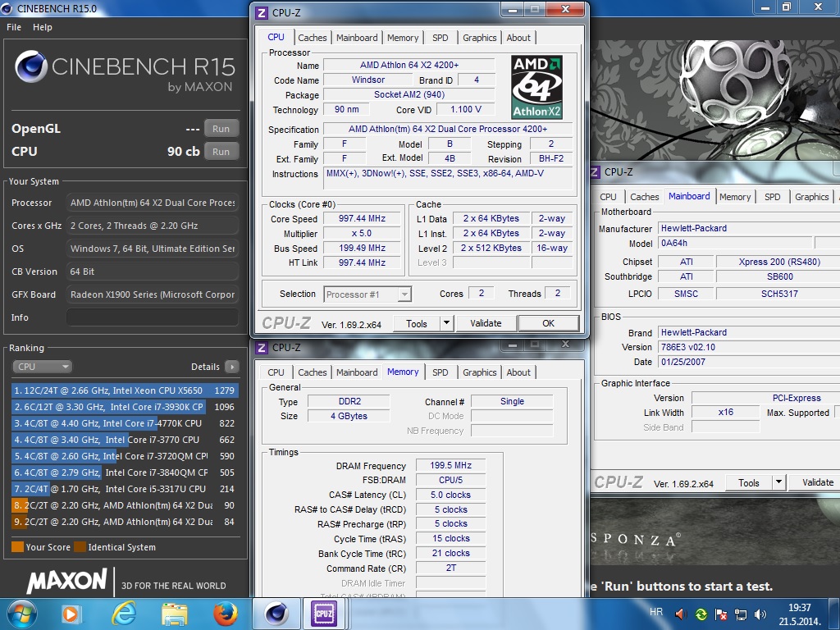Launch Windows Media Player from taskbar
840x630 pixels.
(71, 614)
